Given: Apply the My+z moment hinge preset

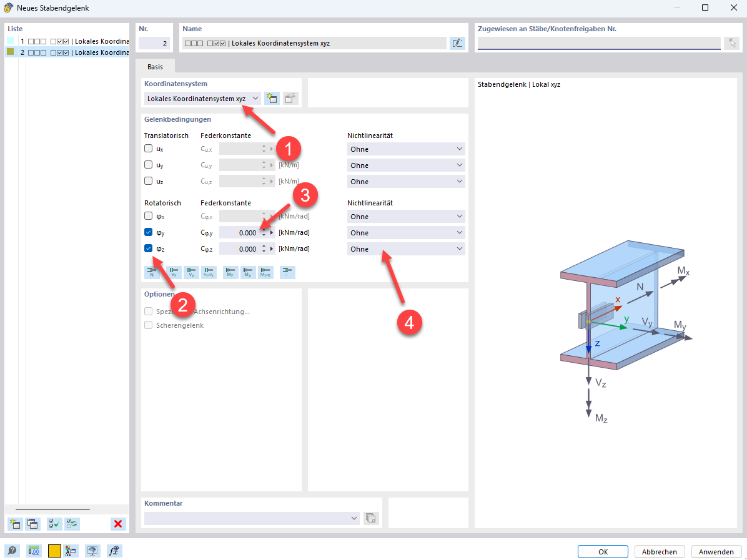Looking at the screenshot, I should (x=266, y=272).
